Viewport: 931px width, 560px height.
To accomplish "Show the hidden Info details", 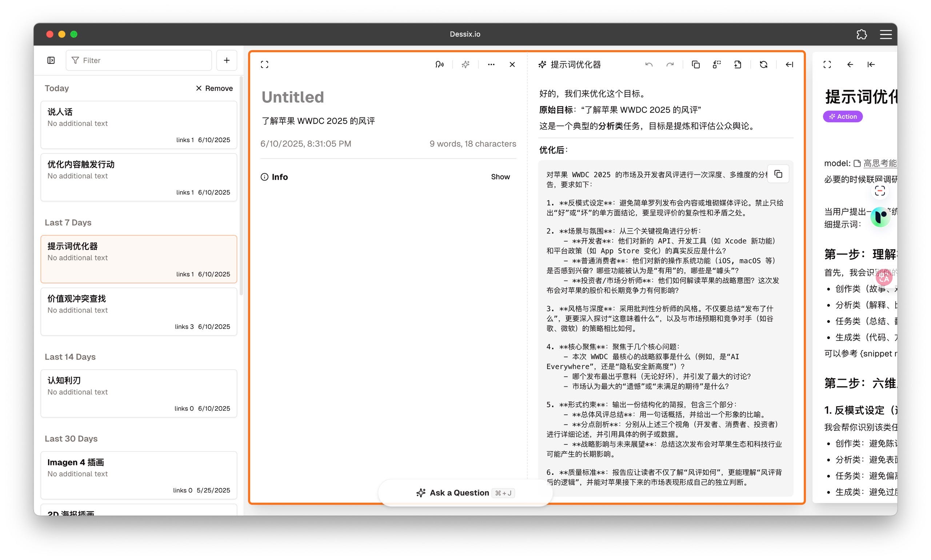I will click(500, 176).
